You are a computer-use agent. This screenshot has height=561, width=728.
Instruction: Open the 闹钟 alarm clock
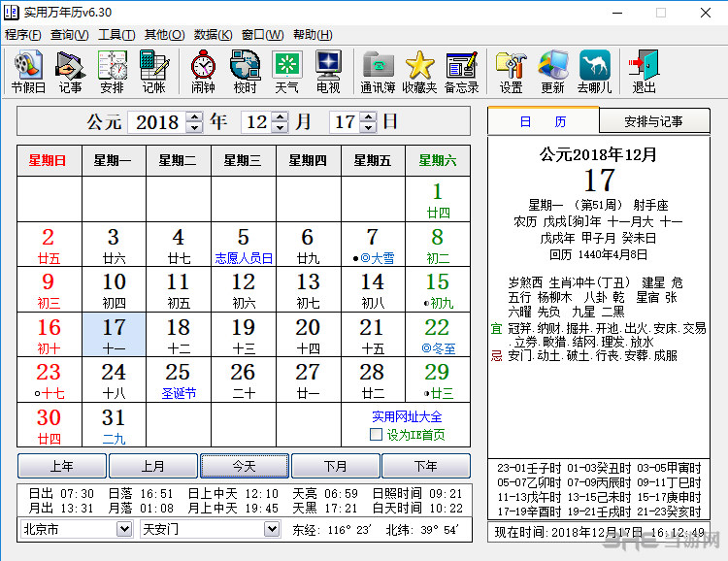(x=203, y=72)
